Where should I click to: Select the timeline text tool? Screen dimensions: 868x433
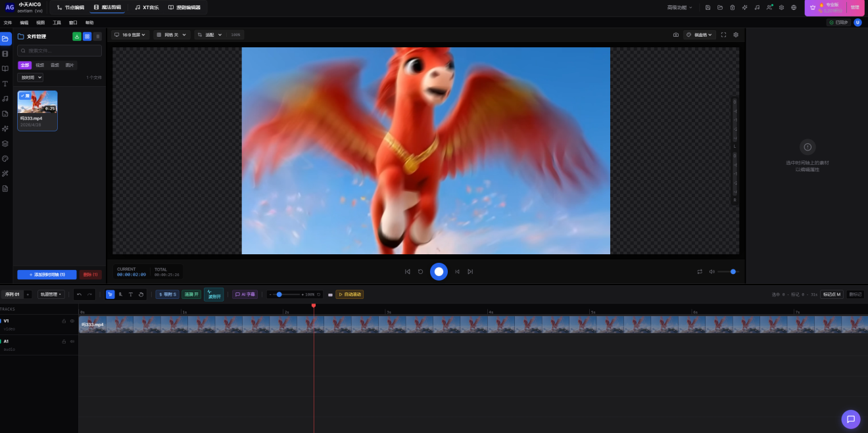(130, 294)
